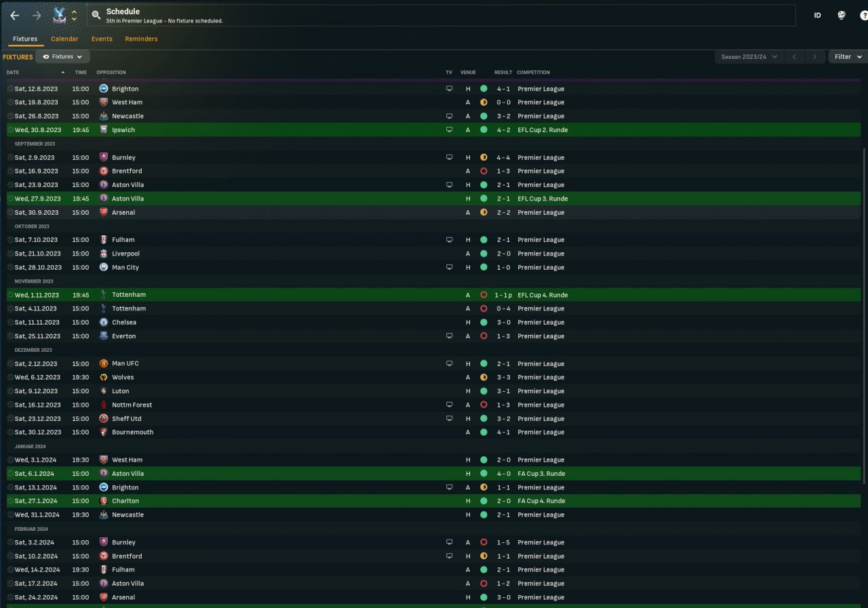Click into the Schedule search bar

441,16
